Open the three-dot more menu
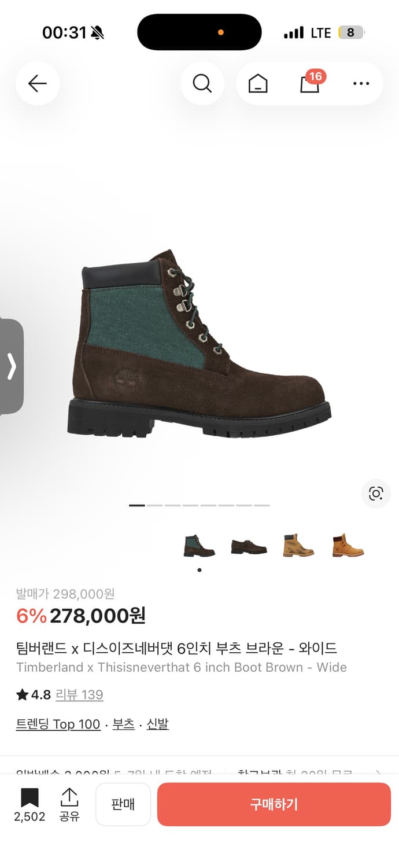This screenshot has width=399, height=868. 361,84
